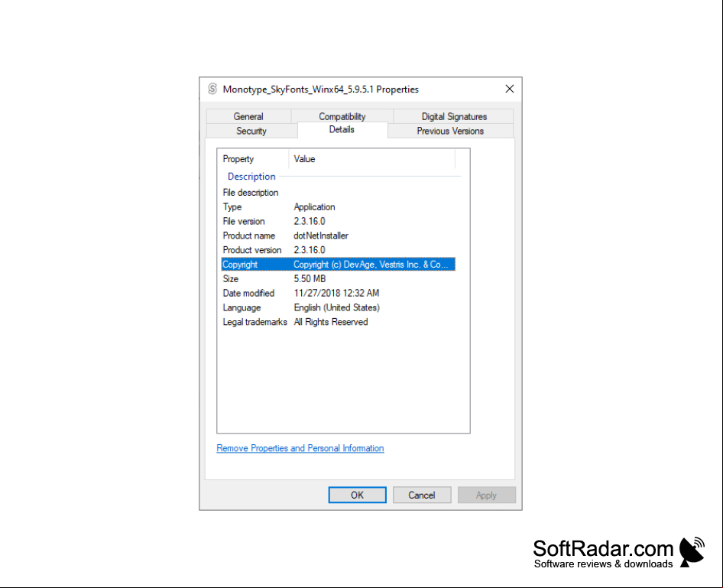Click the Apply button
This screenshot has width=723, height=588.
pos(486,495)
